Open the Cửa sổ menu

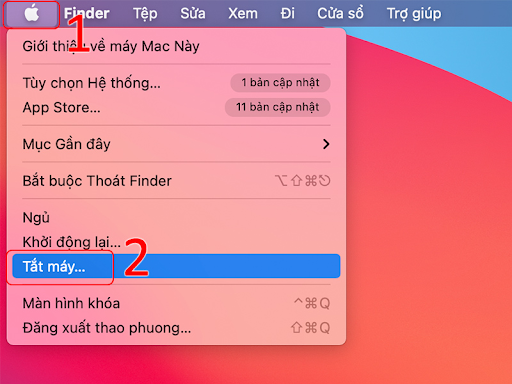(340, 14)
